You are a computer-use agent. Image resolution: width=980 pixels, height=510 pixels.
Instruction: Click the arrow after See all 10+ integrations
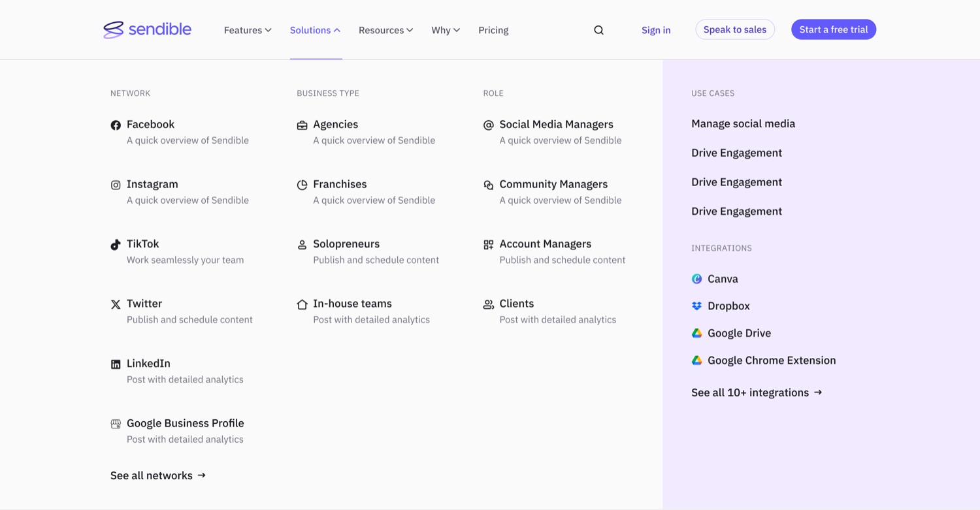818,392
